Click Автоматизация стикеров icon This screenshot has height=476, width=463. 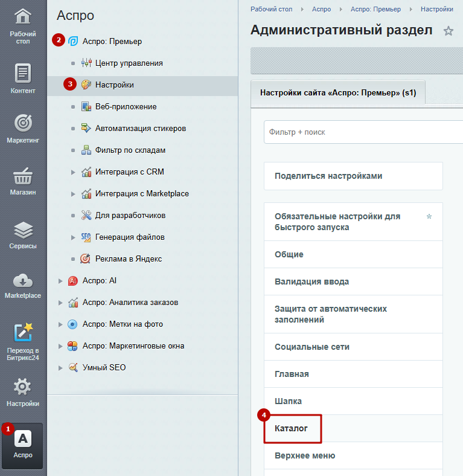pyautogui.click(x=86, y=128)
